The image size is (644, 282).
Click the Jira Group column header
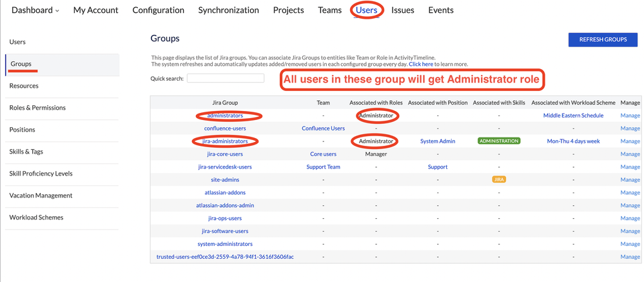pyautogui.click(x=225, y=103)
